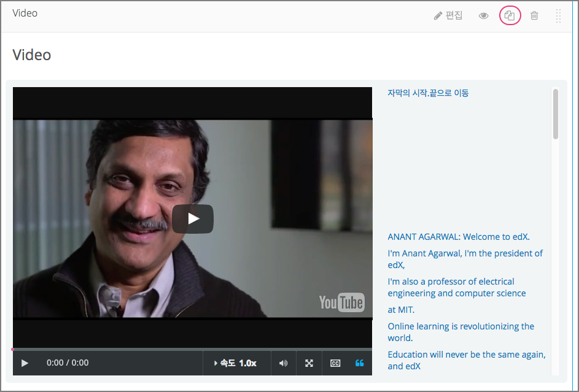The image size is (579, 392).
Task: Open the 속도 1.0x speed menu
Action: (235, 363)
